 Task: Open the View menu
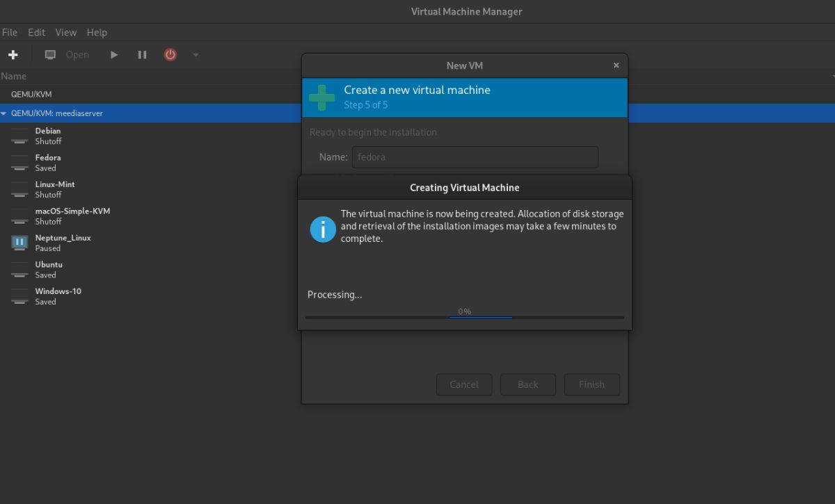coord(65,32)
